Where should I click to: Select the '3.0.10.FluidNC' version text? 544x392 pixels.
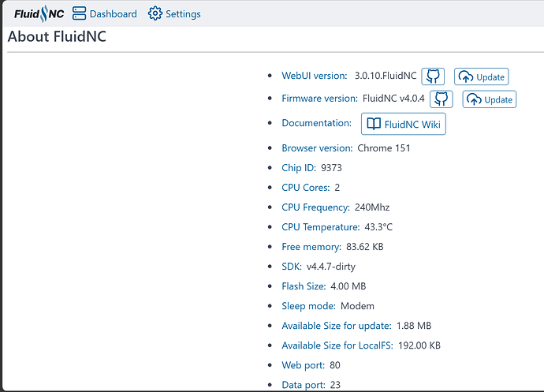(x=385, y=76)
